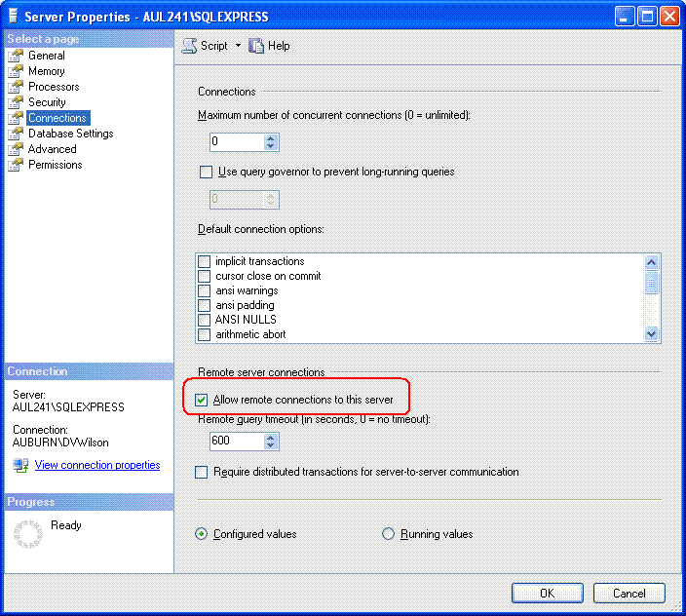Click the Script toolbar icon
Screen dimensions: 686x616
[x=189, y=46]
